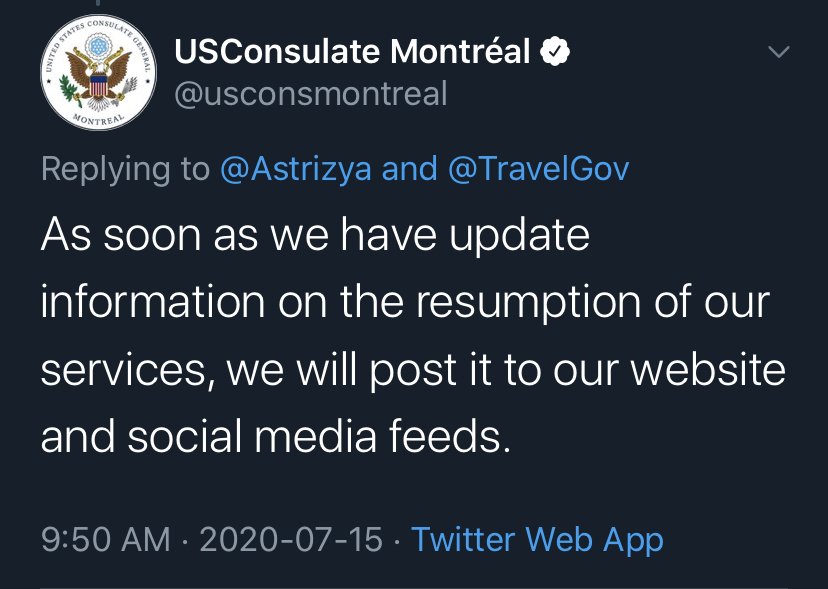Click the 'Replying to' label
The image size is (828, 589).
pos(125,168)
